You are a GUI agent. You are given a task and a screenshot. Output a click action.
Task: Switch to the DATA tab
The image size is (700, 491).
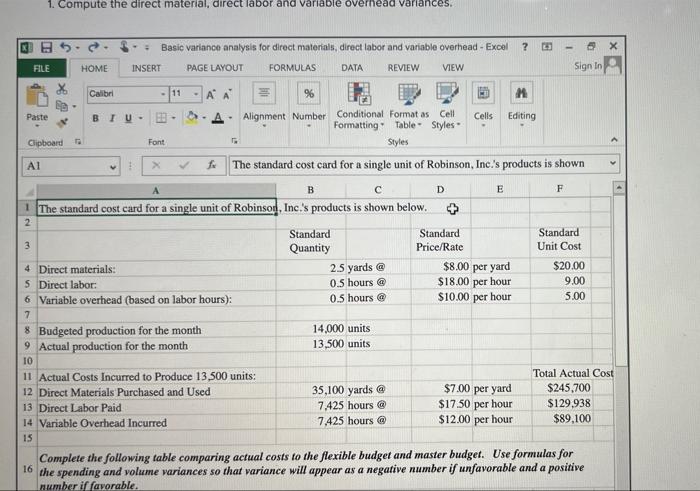pyautogui.click(x=352, y=67)
